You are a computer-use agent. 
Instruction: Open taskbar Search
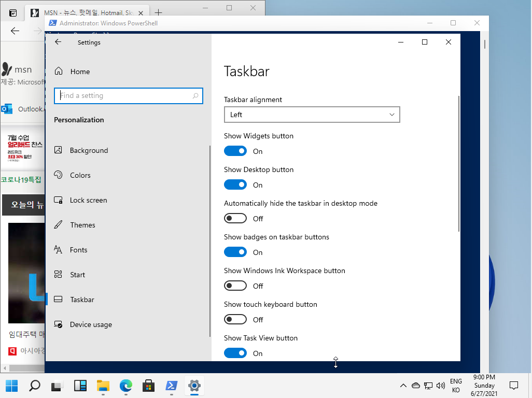pos(35,386)
